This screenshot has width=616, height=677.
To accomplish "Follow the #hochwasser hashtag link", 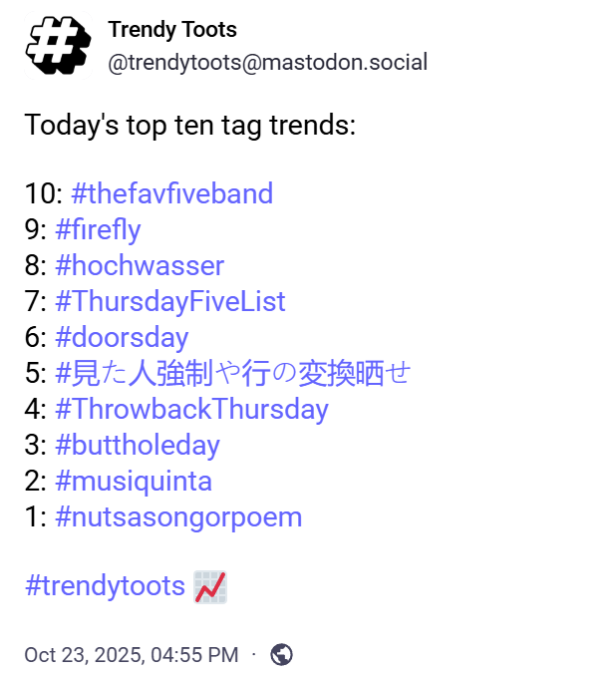I will tap(140, 266).
